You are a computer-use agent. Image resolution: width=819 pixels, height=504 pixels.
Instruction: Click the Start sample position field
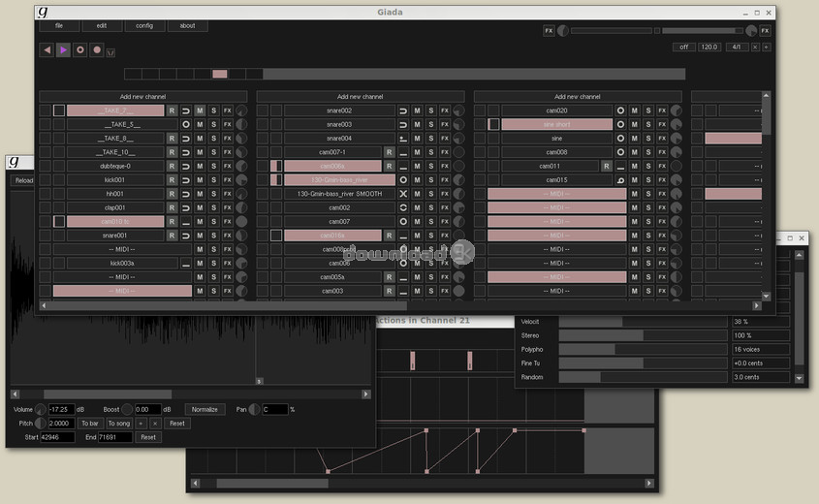(57, 437)
